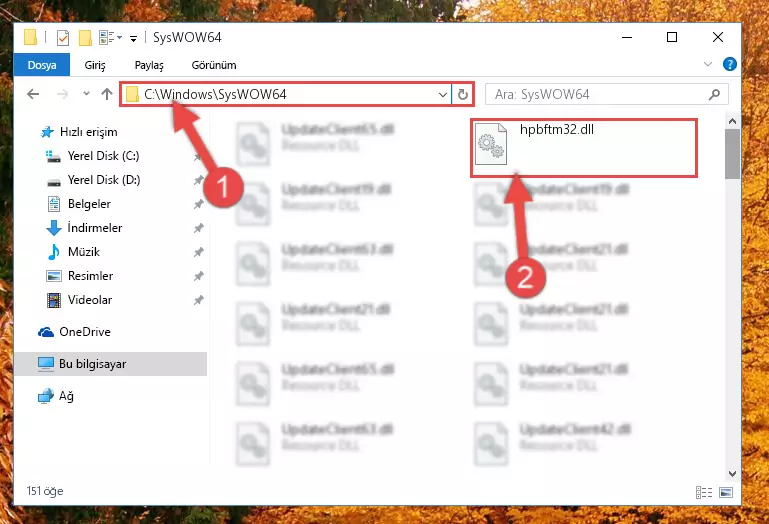
Task: Click the pin icon next to İndirmeler
Action: [x=198, y=228]
